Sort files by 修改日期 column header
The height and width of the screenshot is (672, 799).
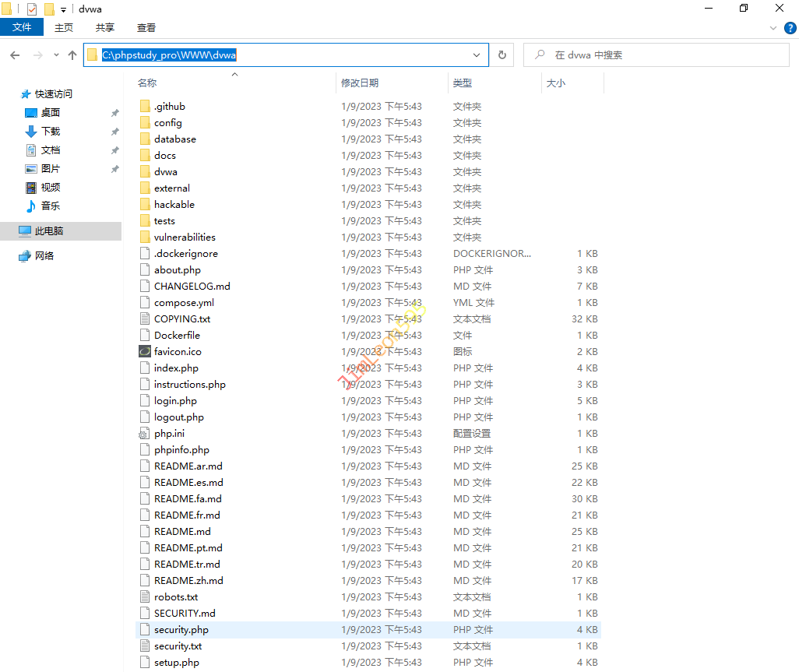[360, 83]
